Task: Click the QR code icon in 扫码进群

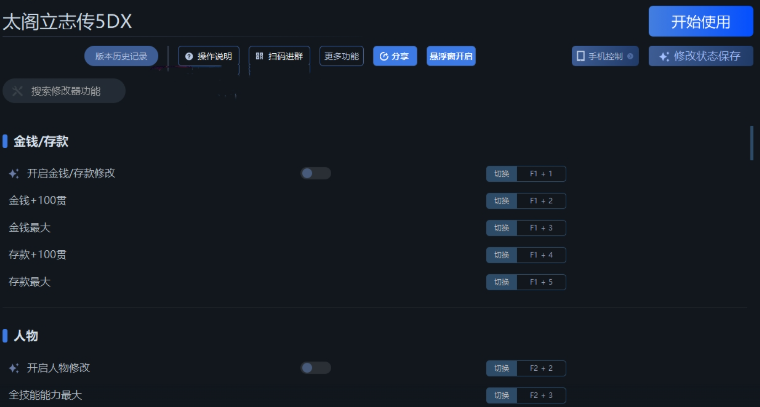Action: pos(259,56)
